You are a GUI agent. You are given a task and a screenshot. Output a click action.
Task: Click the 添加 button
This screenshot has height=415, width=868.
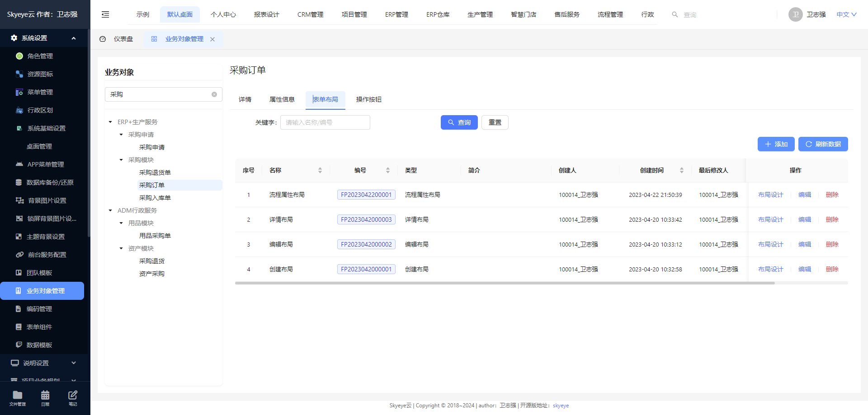point(776,144)
